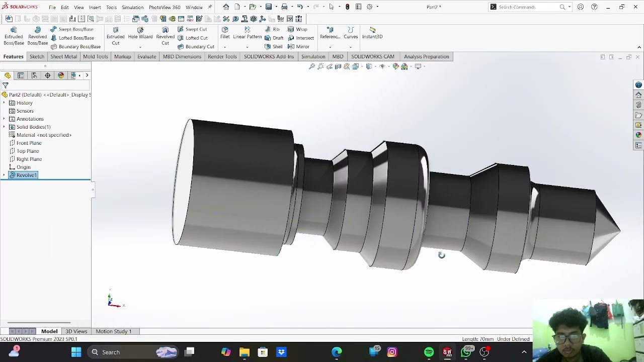Screen dimensions: 644x362
Task: Click the Print icon
Action: 284,7
